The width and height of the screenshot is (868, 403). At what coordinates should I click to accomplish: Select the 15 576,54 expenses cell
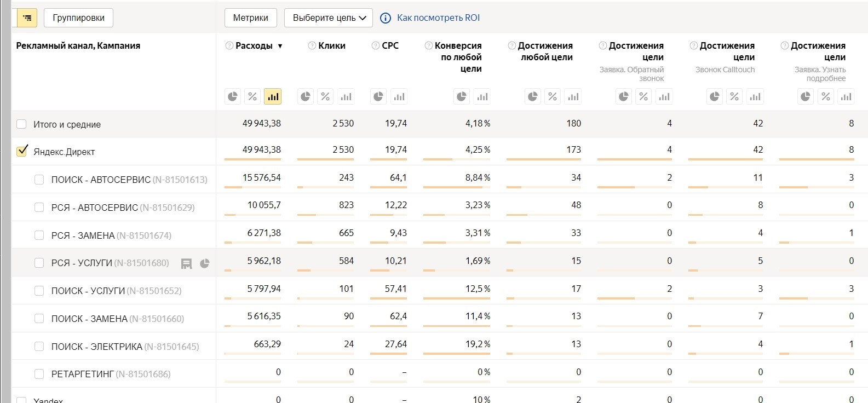click(262, 177)
